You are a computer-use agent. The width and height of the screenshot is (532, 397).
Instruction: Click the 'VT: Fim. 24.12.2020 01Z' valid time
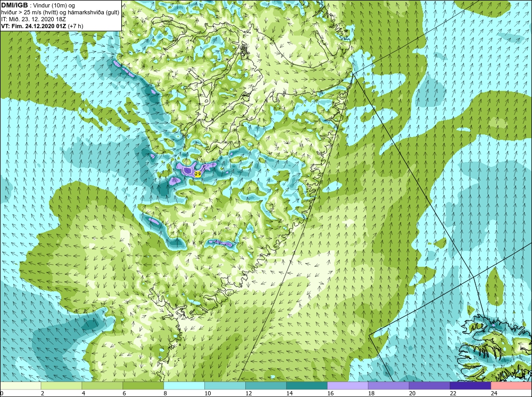[34, 26]
